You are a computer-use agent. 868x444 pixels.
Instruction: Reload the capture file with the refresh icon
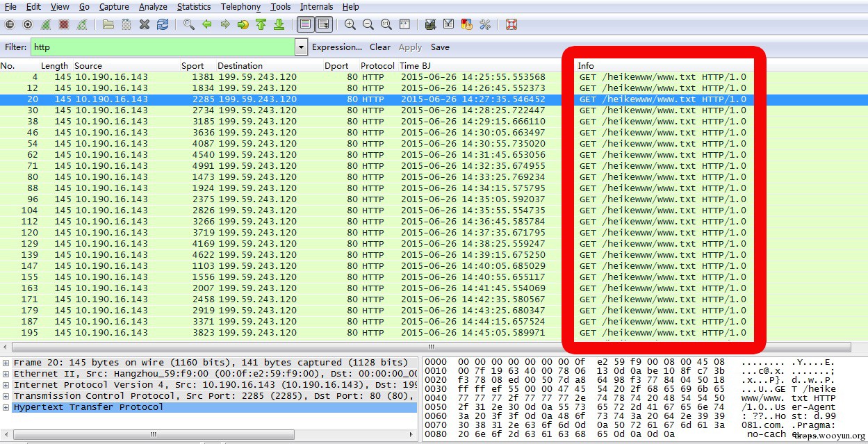pyautogui.click(x=163, y=24)
